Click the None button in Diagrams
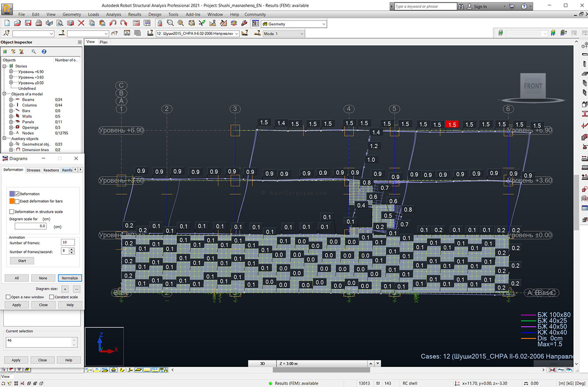Image resolution: width=588 pixels, height=387 pixels. (43, 278)
